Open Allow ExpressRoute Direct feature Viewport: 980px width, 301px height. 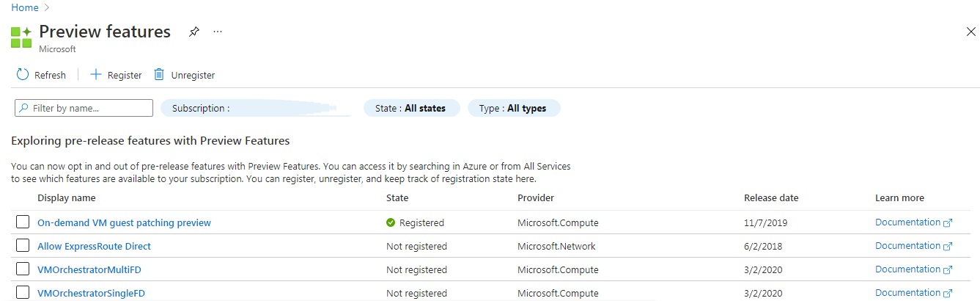click(x=94, y=246)
